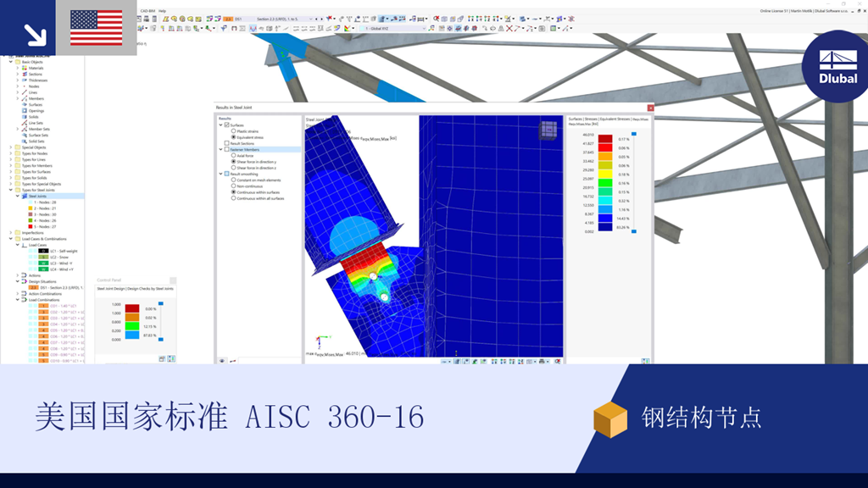Viewport: 868px width, 488px height.
Task: Click the eye icon below Results tree
Action: (x=222, y=361)
